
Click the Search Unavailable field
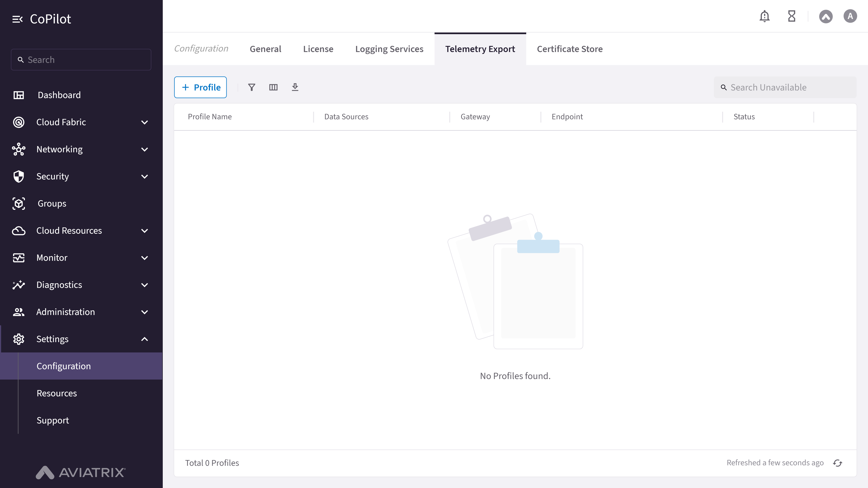click(x=785, y=87)
